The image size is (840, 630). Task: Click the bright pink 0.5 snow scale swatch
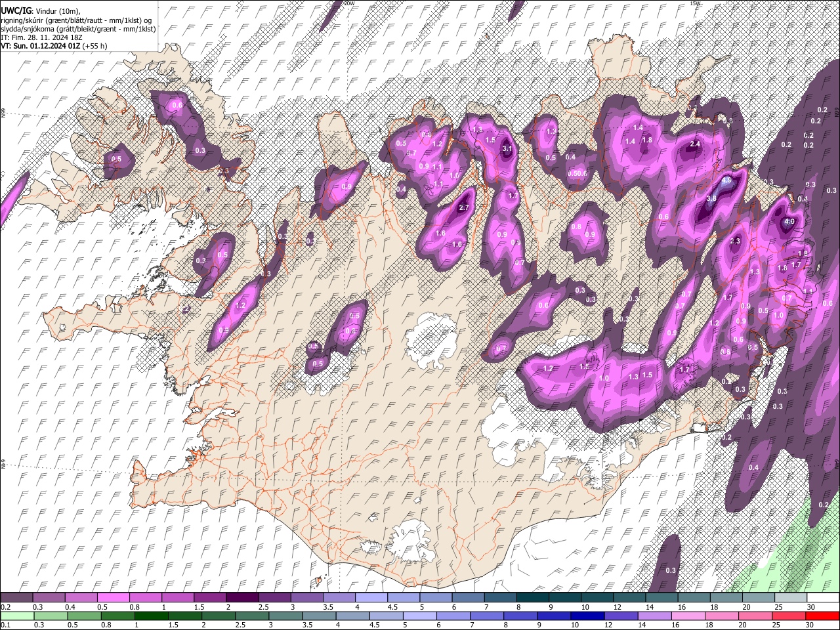point(114,598)
